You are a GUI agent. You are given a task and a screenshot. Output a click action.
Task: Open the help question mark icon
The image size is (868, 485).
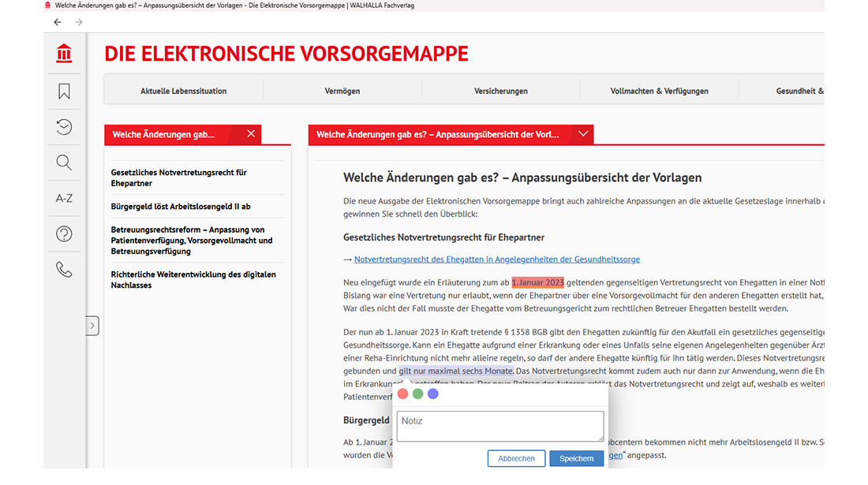64,234
